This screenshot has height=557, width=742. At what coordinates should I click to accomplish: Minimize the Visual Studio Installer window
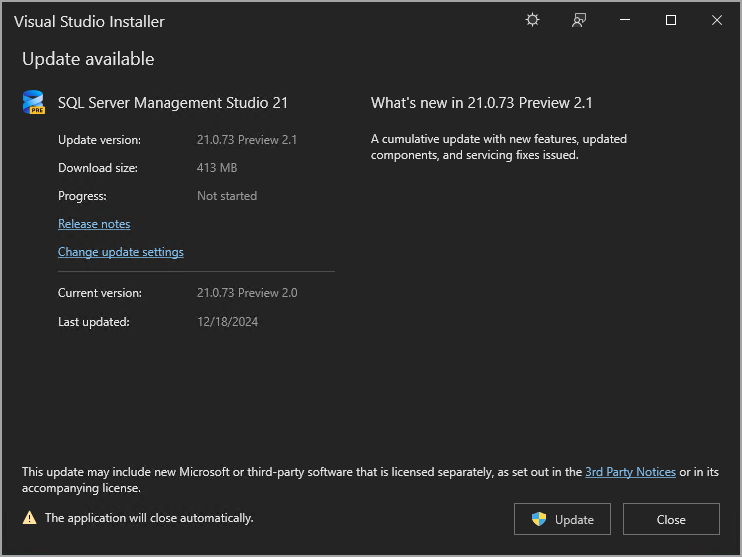[625, 20]
